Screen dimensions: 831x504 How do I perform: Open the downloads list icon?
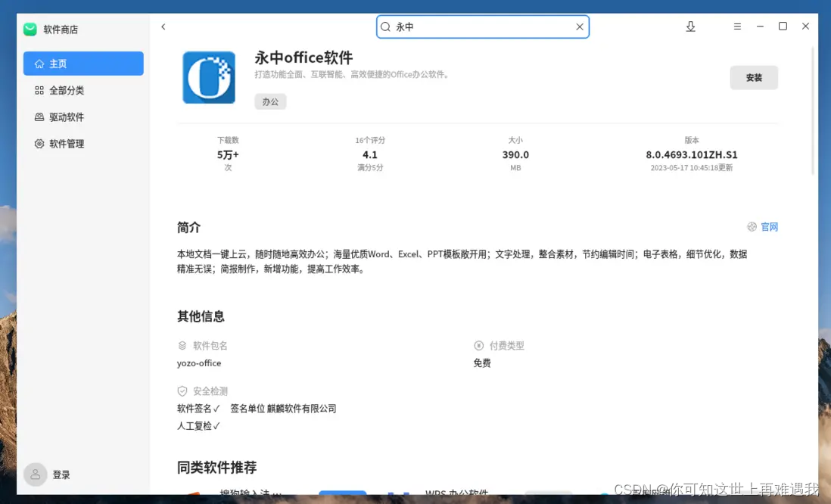(x=690, y=26)
